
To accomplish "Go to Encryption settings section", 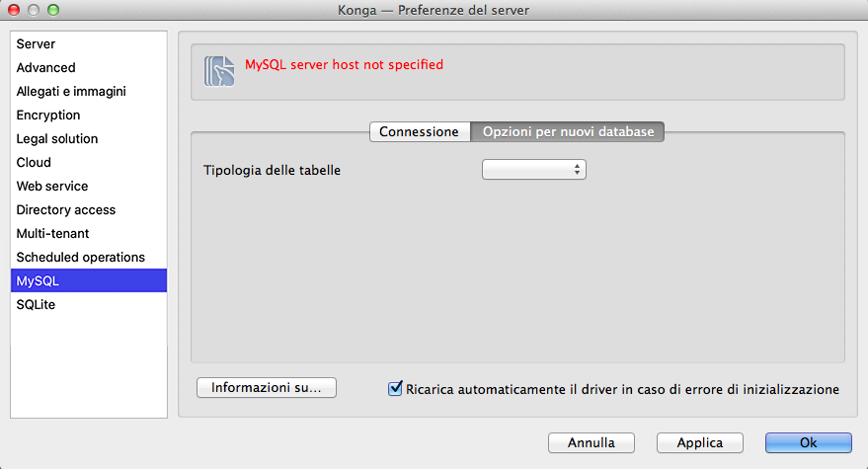I will coord(48,116).
